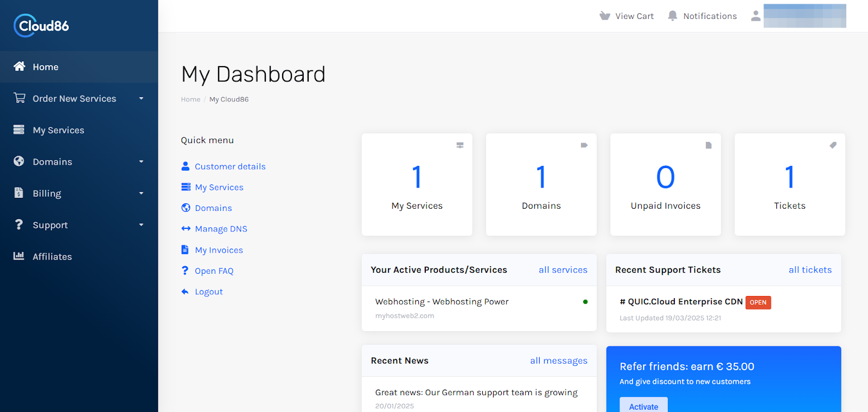
Task: Click the bell icon next to Notifications
Action: point(673,16)
